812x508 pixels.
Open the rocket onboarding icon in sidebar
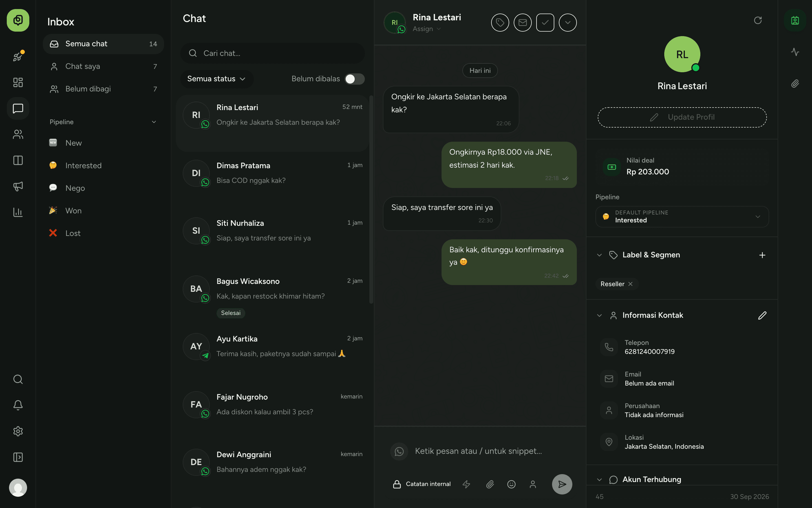pyautogui.click(x=18, y=56)
